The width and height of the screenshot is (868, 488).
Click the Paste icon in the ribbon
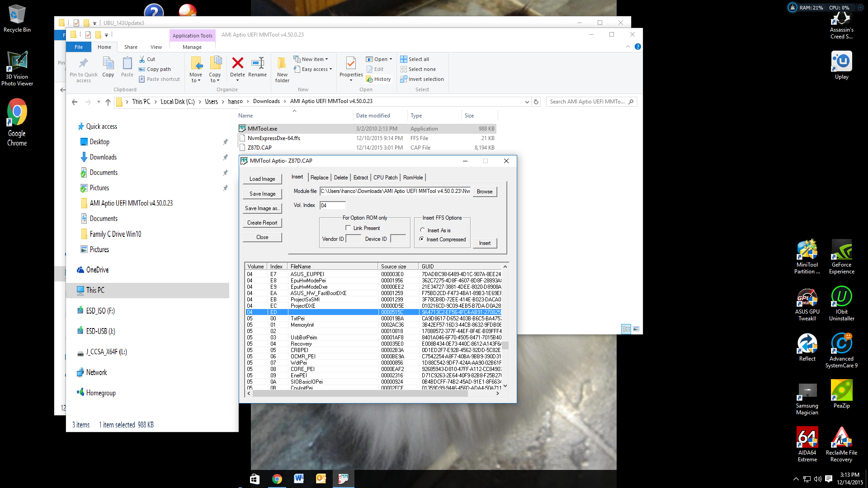click(x=127, y=63)
